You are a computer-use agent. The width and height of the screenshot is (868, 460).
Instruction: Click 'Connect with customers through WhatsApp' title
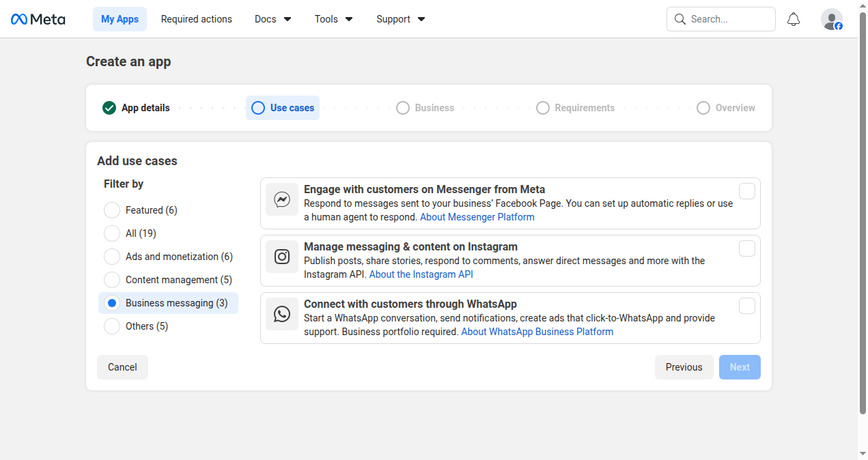coord(410,304)
